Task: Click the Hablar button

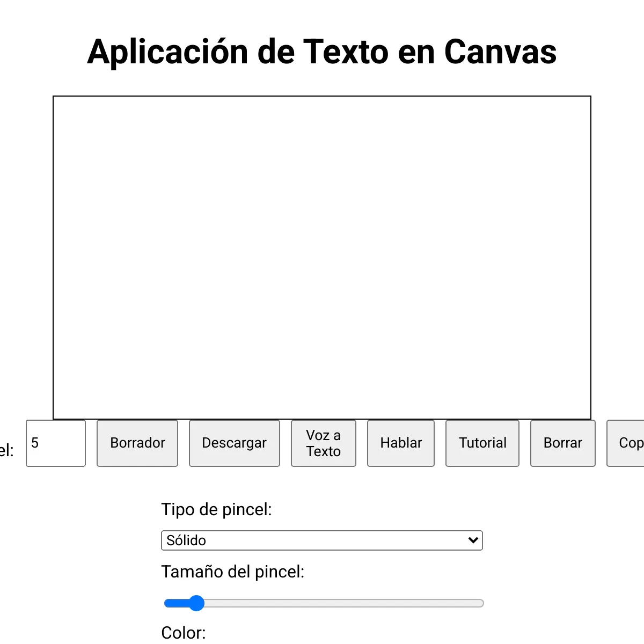Action: [x=401, y=443]
